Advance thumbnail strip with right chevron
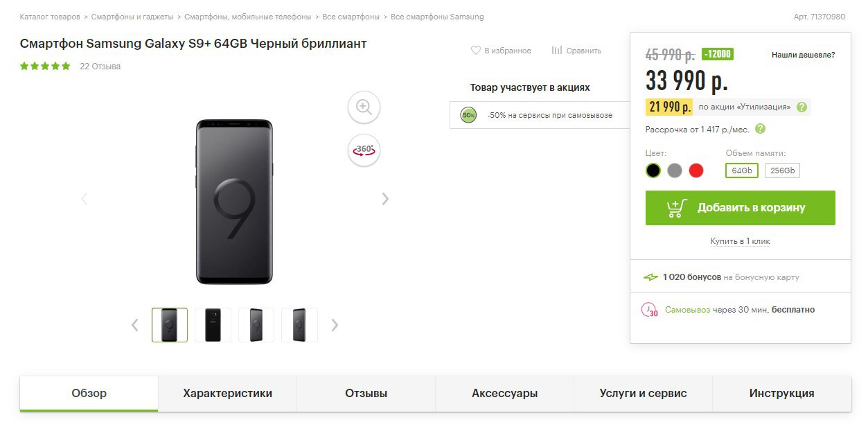 (x=335, y=324)
